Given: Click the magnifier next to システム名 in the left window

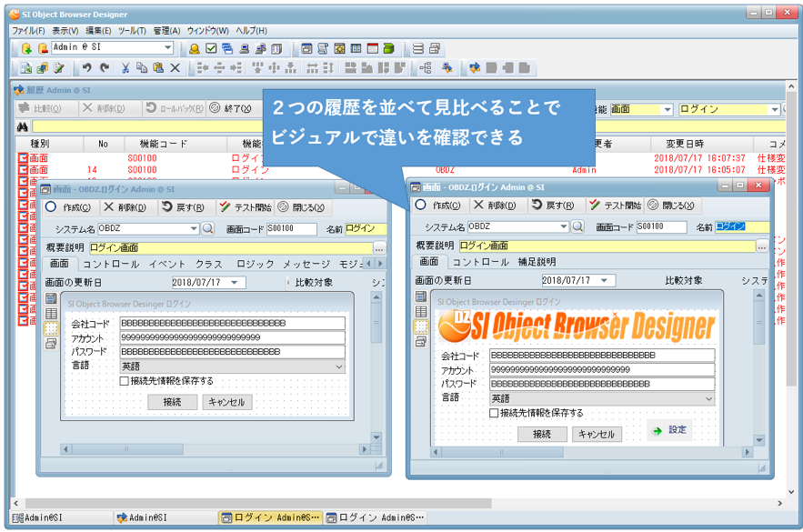Looking at the screenshot, I should tap(208, 229).
